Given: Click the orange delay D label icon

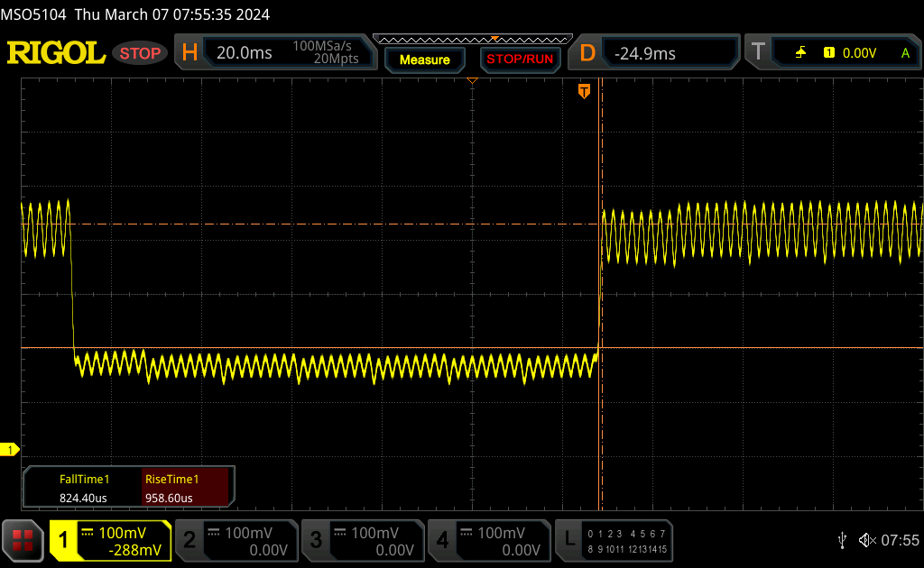Looking at the screenshot, I should click(587, 53).
